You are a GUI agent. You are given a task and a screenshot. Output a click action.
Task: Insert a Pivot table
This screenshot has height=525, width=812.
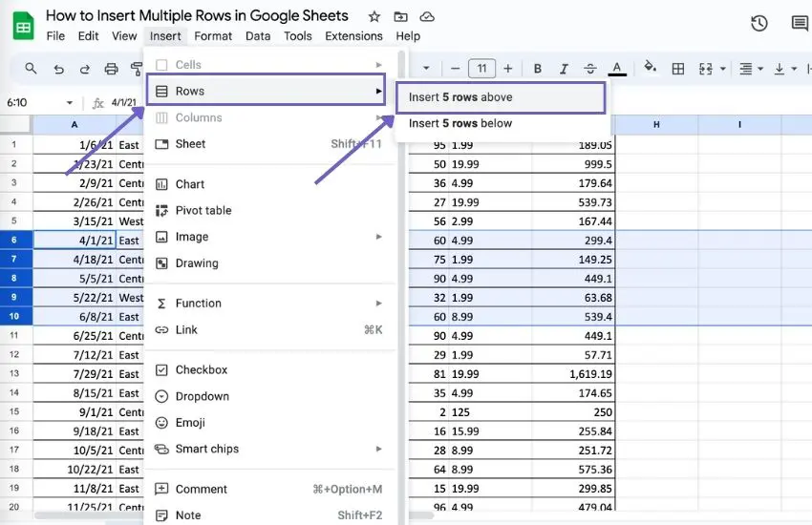click(269, 211)
